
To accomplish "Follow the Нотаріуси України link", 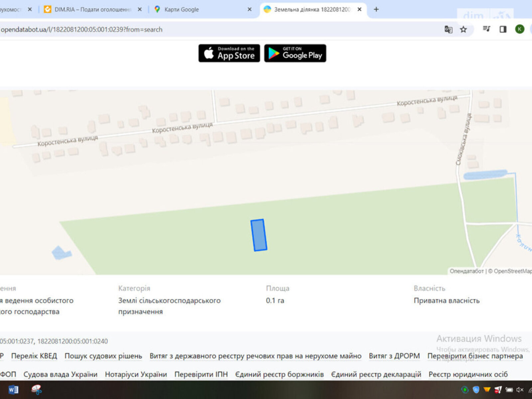I will click(x=136, y=374).
